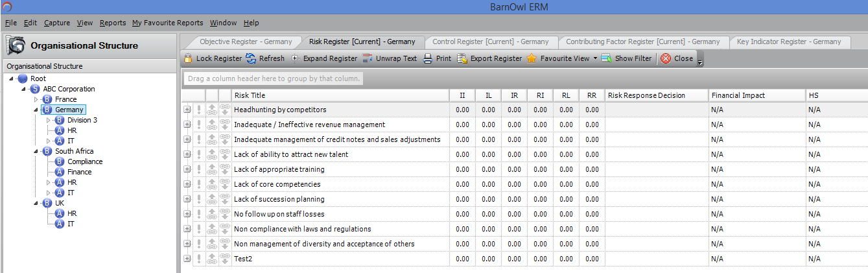The height and width of the screenshot is (273, 868).
Task: Click the Export Register icon
Action: [462, 58]
